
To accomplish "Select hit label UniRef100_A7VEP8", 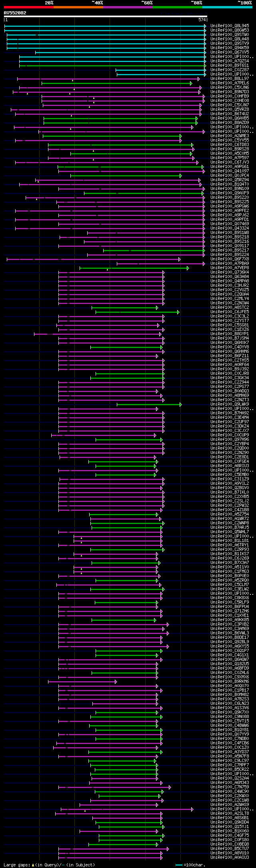I will coord(230,268).
